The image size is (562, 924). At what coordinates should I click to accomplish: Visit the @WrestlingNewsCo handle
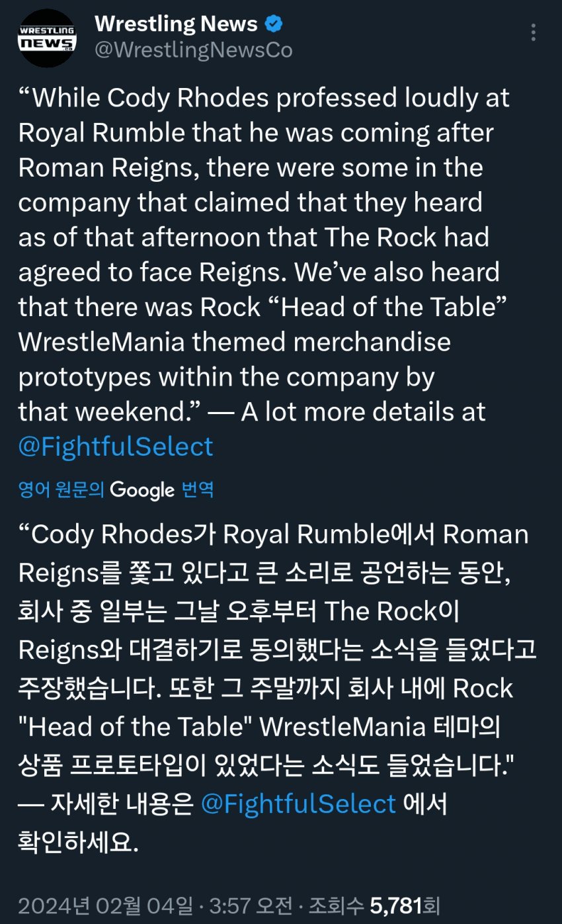point(193,50)
